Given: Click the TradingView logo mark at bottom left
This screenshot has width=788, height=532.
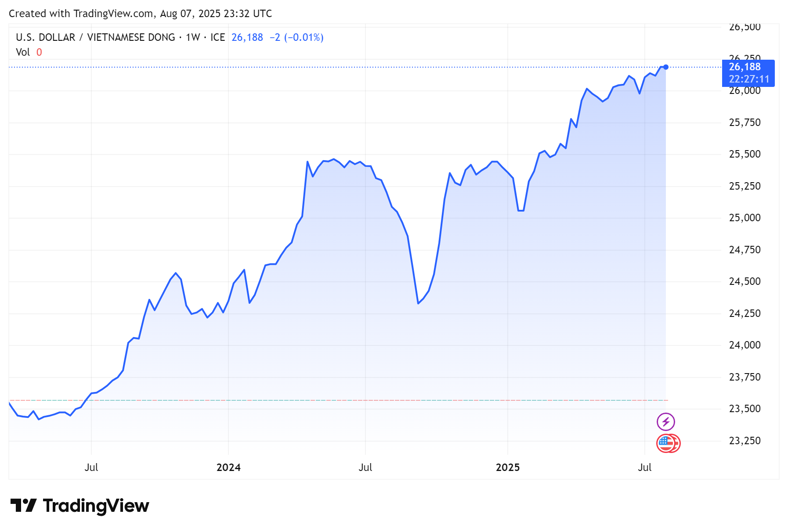Looking at the screenshot, I should (x=23, y=506).
